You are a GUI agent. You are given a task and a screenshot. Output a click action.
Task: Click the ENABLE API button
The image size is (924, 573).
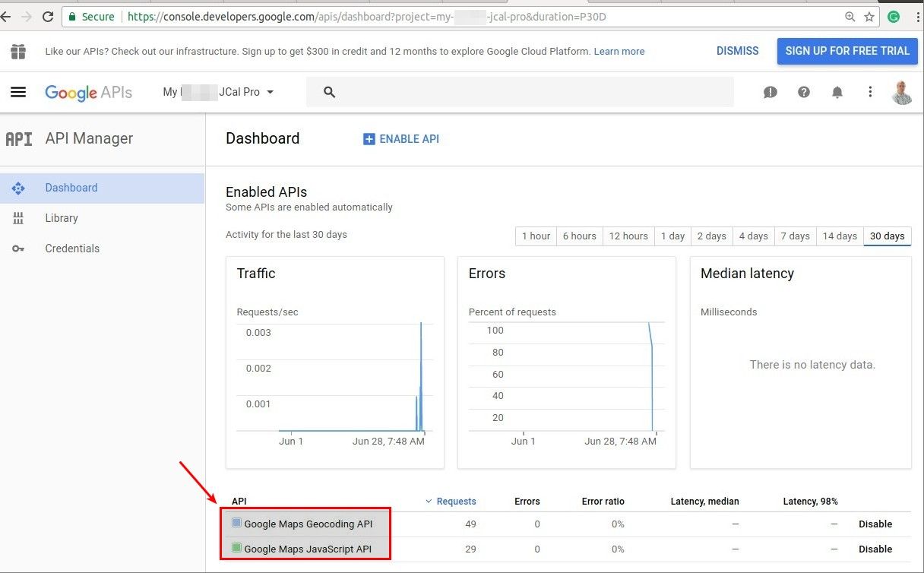pyautogui.click(x=401, y=139)
